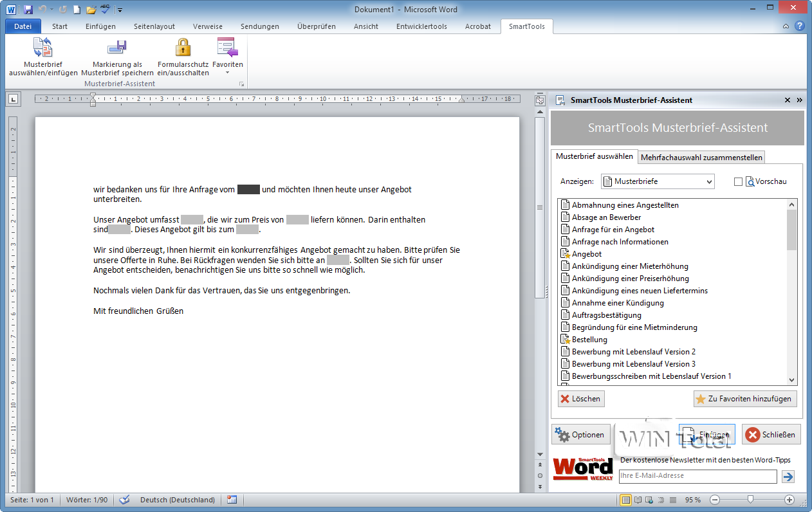Screen dimensions: 812x512
Task: Open the Datei tab
Action: coord(23,26)
